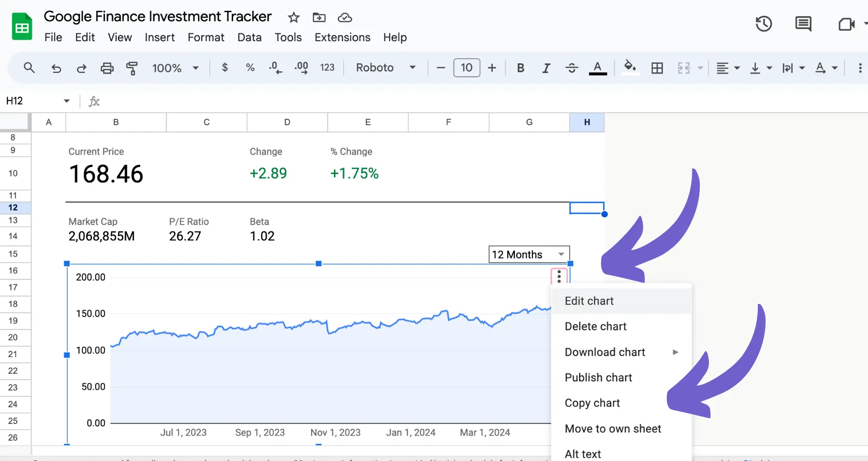
Task: Open the text color picker
Action: (x=598, y=68)
